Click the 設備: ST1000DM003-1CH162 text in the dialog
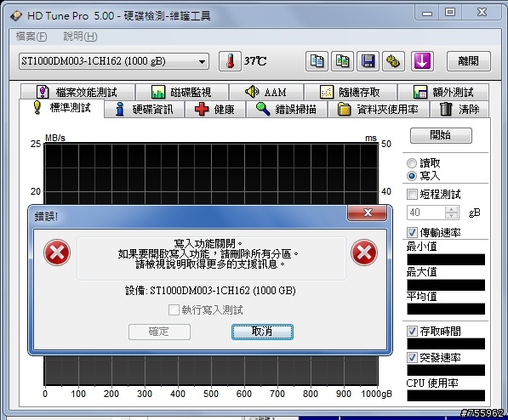The height and width of the screenshot is (420, 508). 210,291
